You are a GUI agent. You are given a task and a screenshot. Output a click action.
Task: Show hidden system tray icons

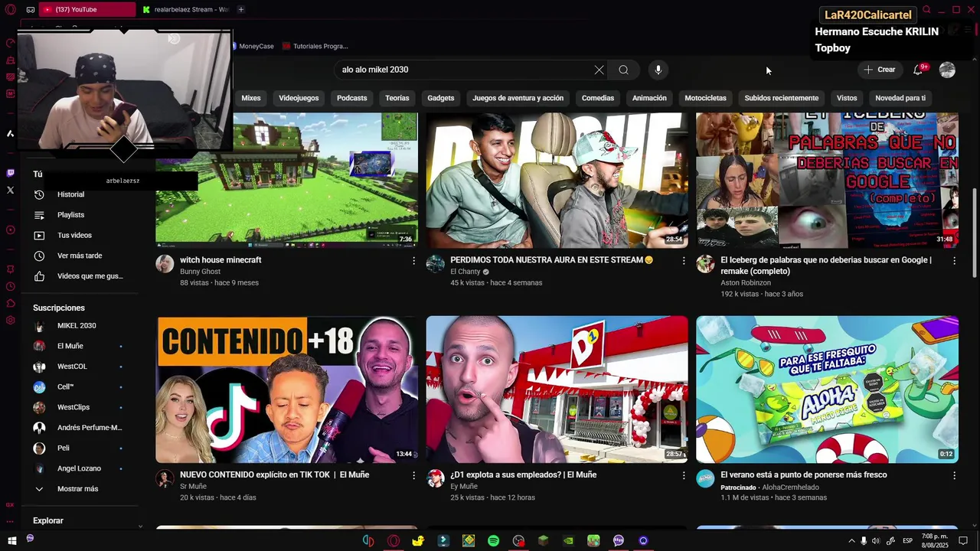tap(851, 541)
